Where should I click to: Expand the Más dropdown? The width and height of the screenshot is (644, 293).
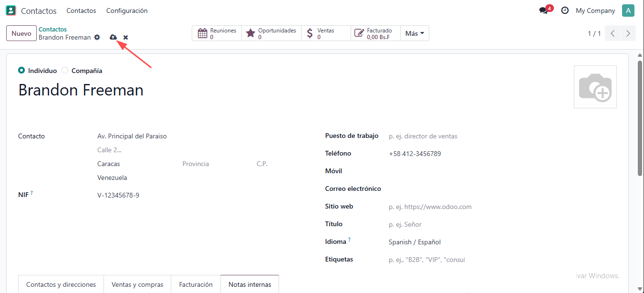pyautogui.click(x=415, y=33)
